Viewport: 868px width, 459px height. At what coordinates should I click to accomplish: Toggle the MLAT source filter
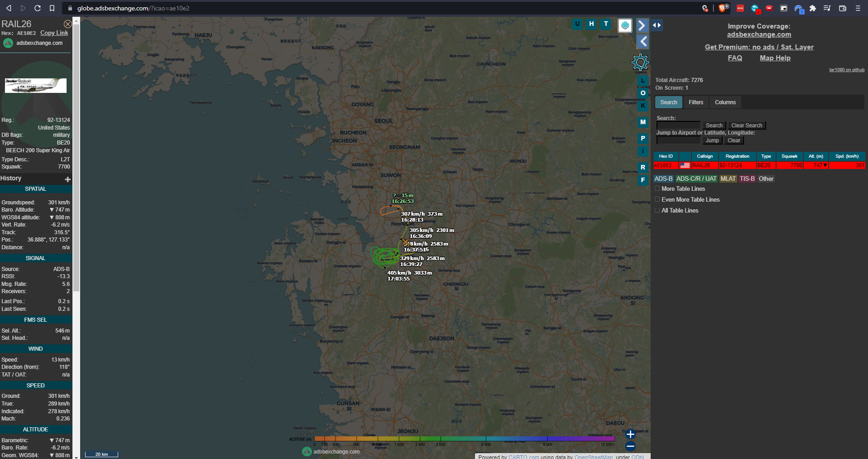tap(728, 179)
